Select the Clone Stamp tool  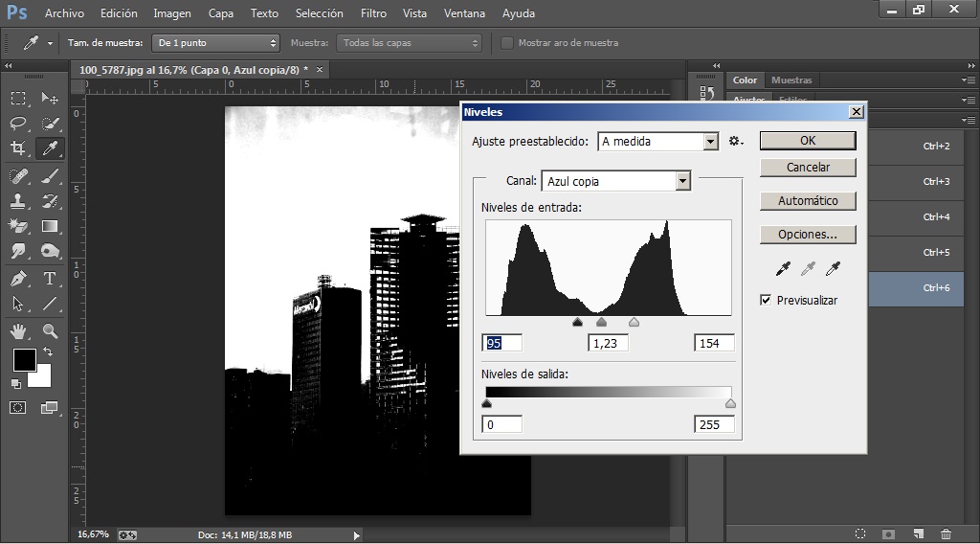(18, 201)
